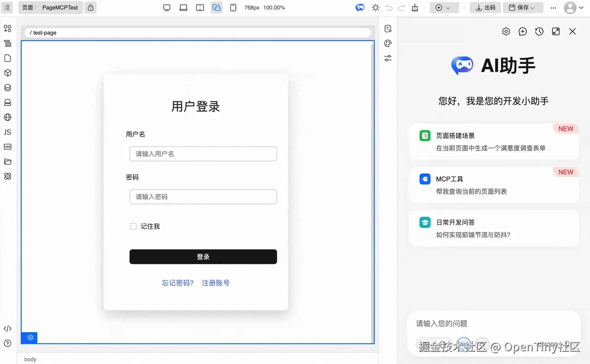
Task: Click the test-page breadcrumb path
Action: 44,33
